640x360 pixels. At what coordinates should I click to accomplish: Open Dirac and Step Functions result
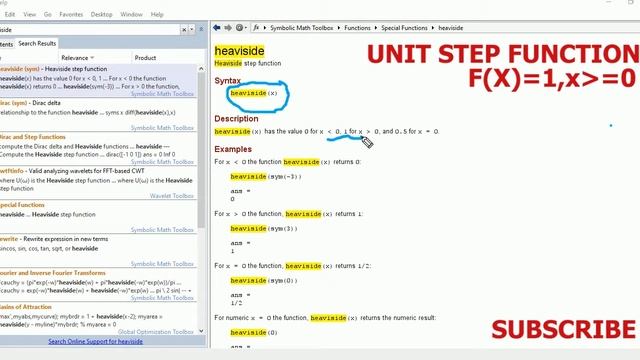tap(98, 149)
